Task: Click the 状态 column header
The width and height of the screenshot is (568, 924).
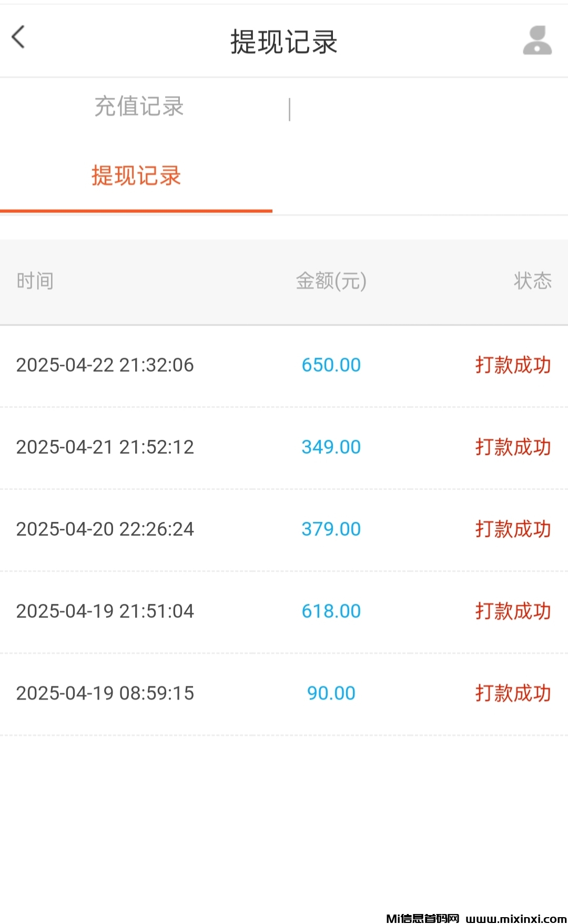Action: click(x=532, y=281)
